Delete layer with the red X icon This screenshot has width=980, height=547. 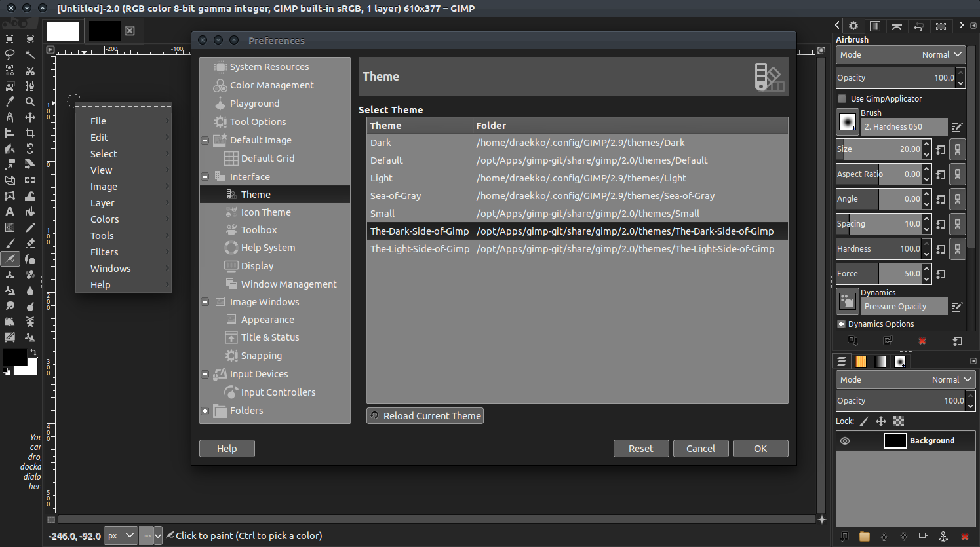click(x=964, y=537)
